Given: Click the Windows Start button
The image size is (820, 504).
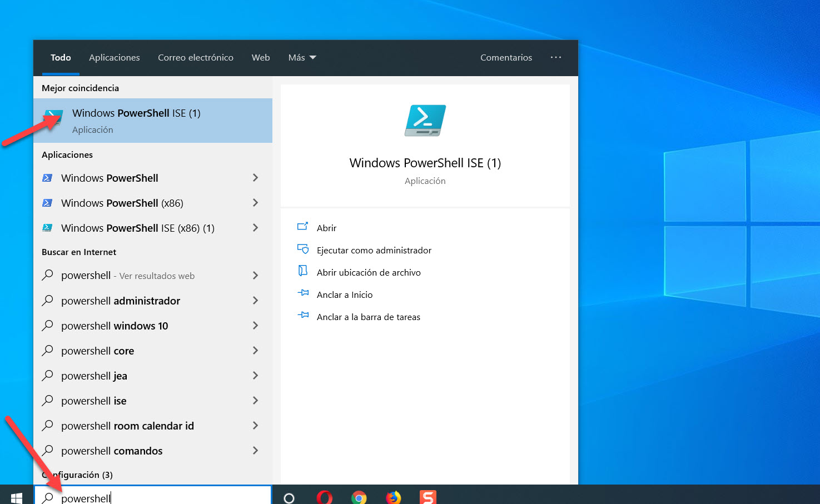Looking at the screenshot, I should click(17, 497).
